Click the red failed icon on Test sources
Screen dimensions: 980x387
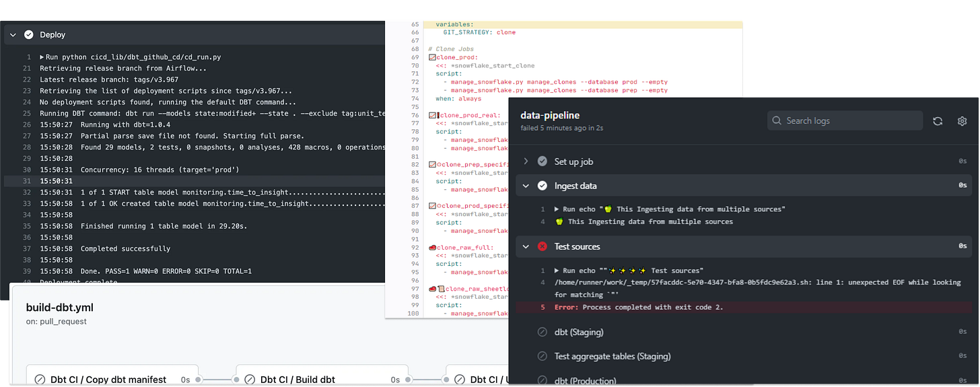click(x=542, y=246)
